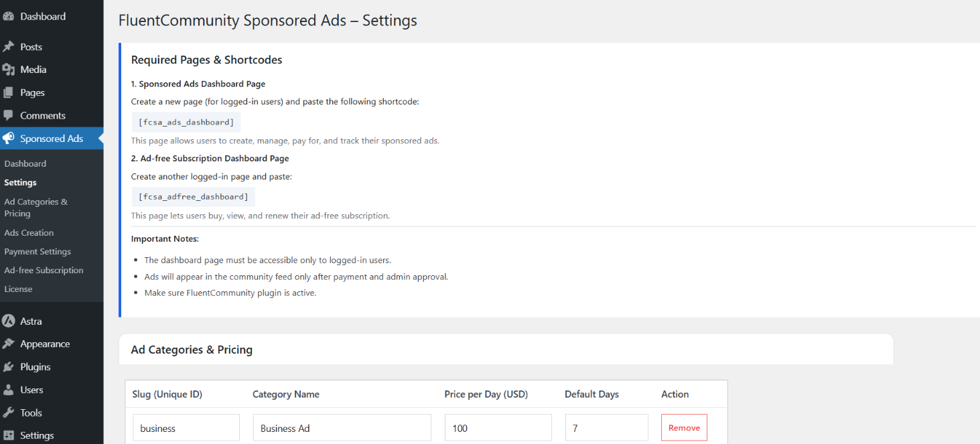Click the Comments bubble icon
Viewport: 980px width, 444px height.
(x=9, y=115)
